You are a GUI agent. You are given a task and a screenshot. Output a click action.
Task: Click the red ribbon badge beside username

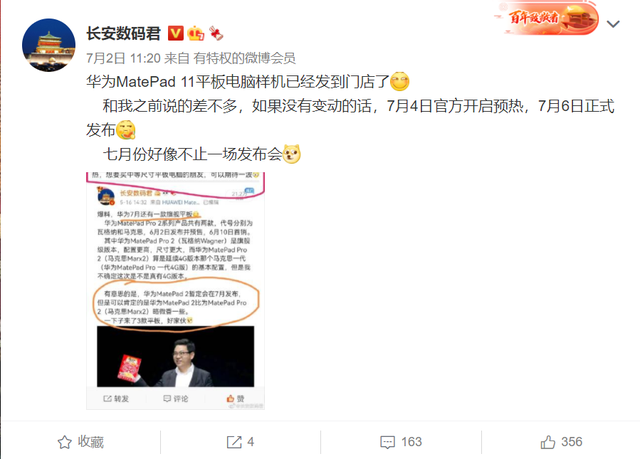pyautogui.click(x=216, y=33)
